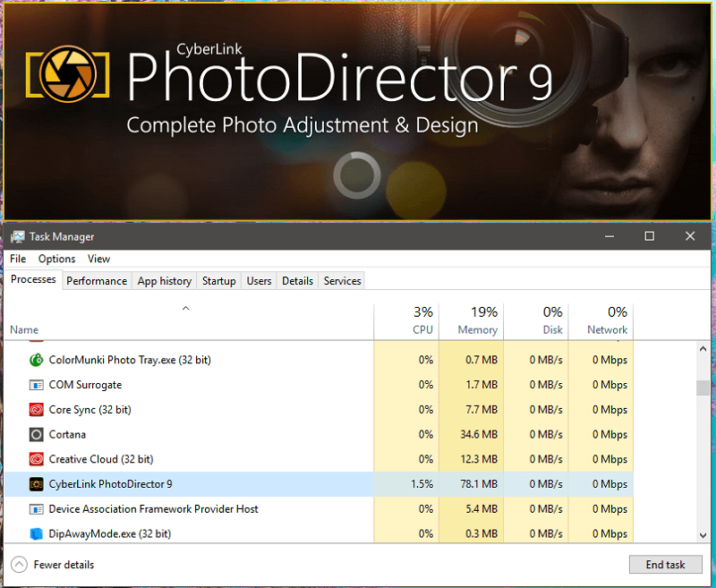Select the DipAwayMode.exe (32 bit) process
716x588 pixels.
pos(319,533)
